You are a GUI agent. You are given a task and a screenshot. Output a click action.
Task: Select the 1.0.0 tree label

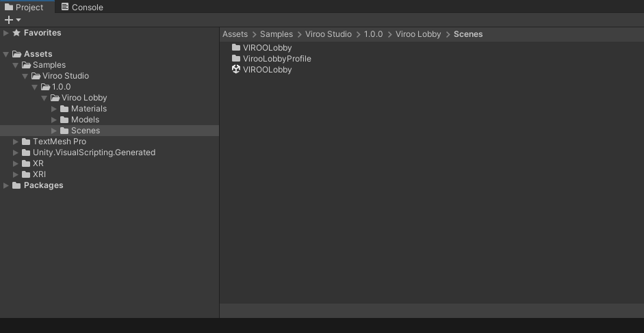coord(61,87)
